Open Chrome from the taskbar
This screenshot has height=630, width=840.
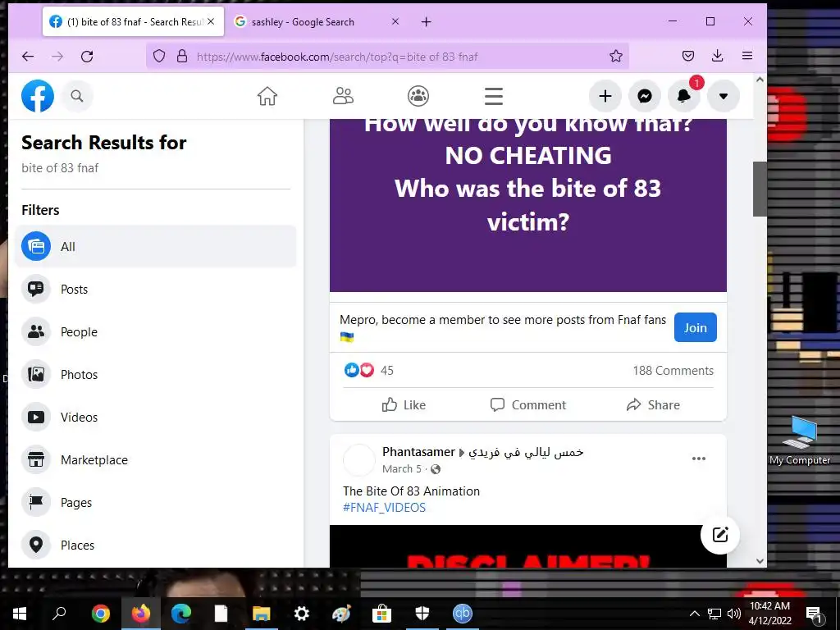click(100, 614)
